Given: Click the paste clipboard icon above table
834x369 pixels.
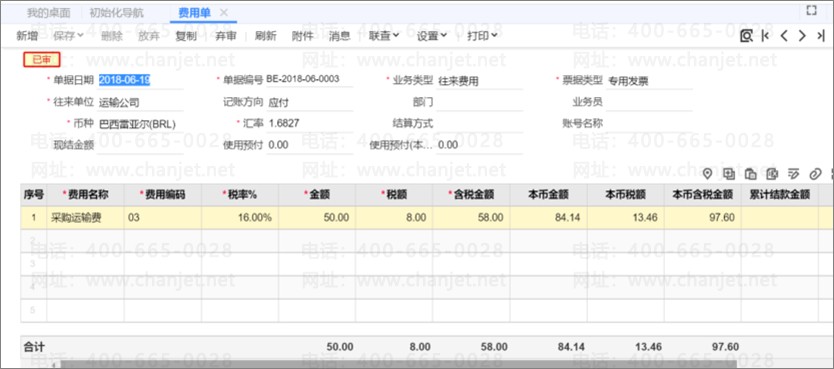Looking at the screenshot, I should click(x=750, y=173).
